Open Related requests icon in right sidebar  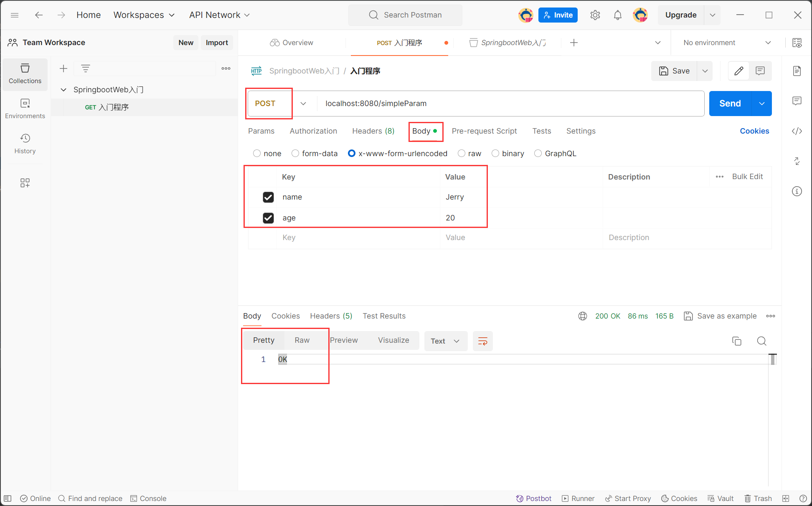coord(797,161)
